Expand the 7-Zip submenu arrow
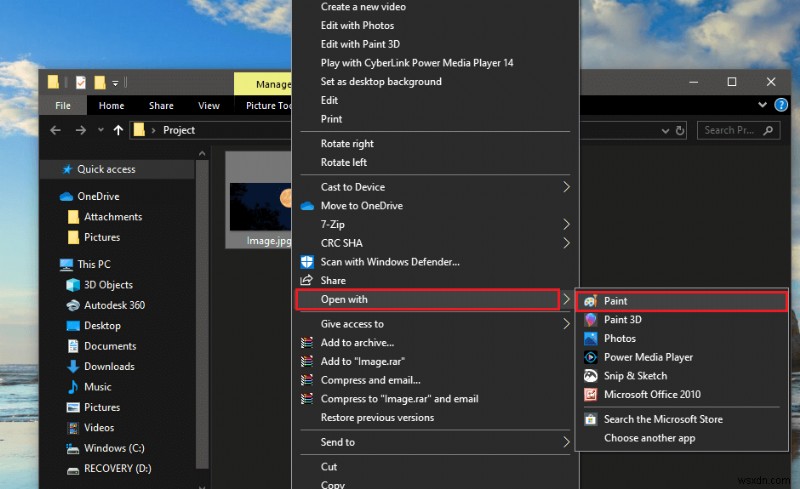 [566, 224]
